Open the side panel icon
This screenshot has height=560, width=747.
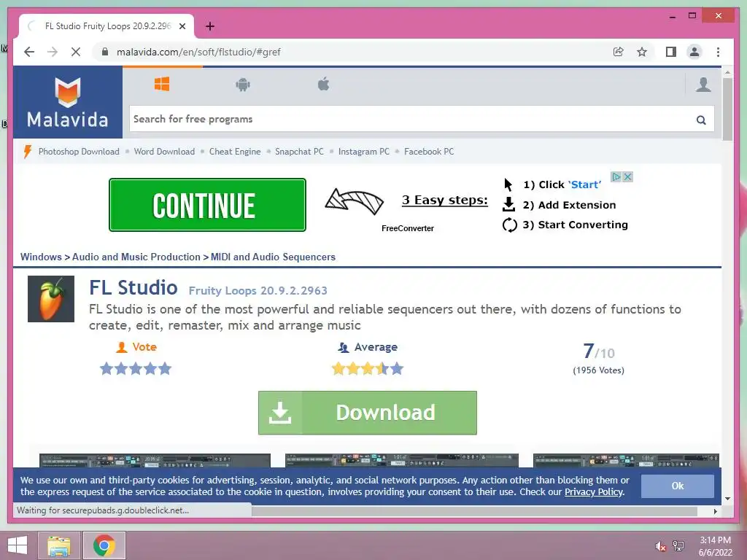point(671,52)
